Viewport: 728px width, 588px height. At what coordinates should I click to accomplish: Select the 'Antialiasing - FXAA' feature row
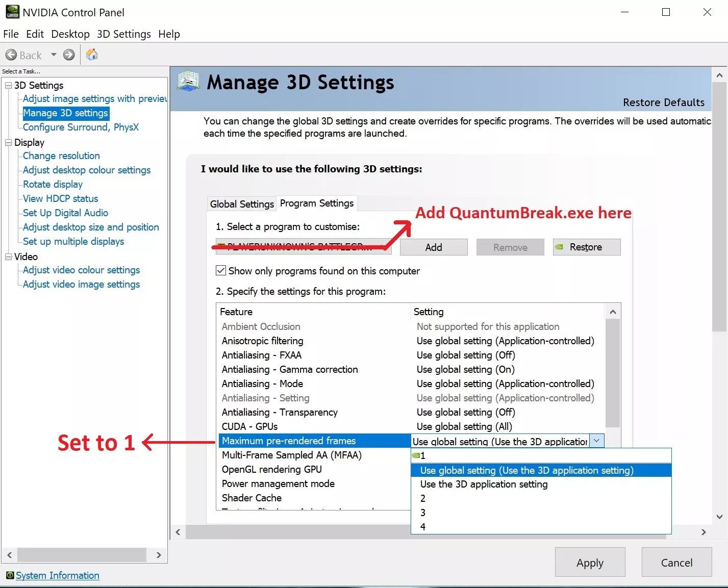(x=411, y=355)
